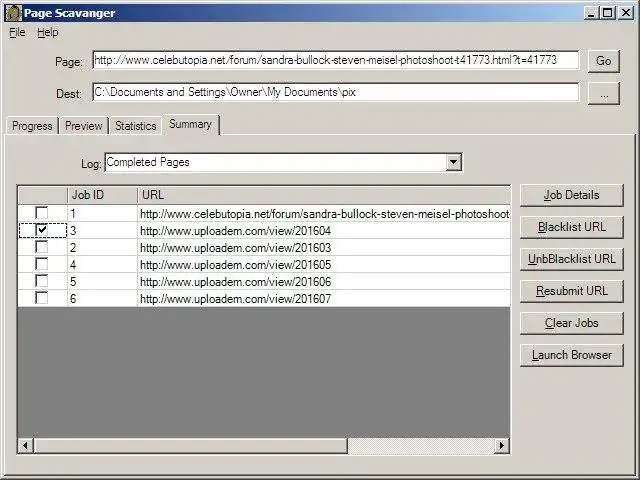Select URL uploadem.com/view/201604

pyautogui.click(x=236, y=231)
